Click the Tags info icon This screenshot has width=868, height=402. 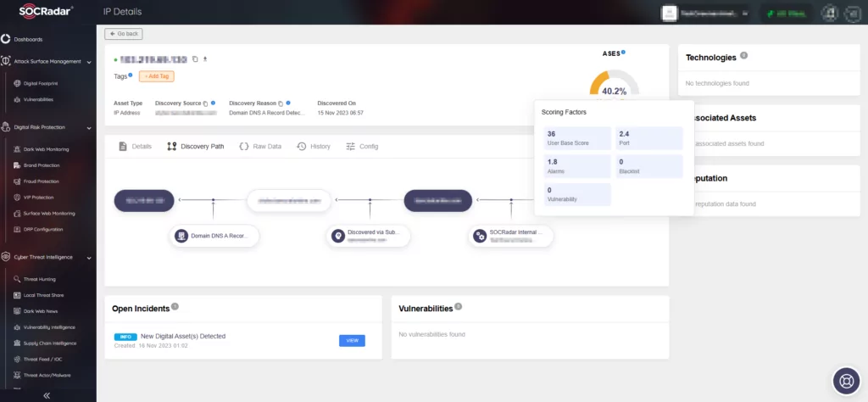[131, 75]
